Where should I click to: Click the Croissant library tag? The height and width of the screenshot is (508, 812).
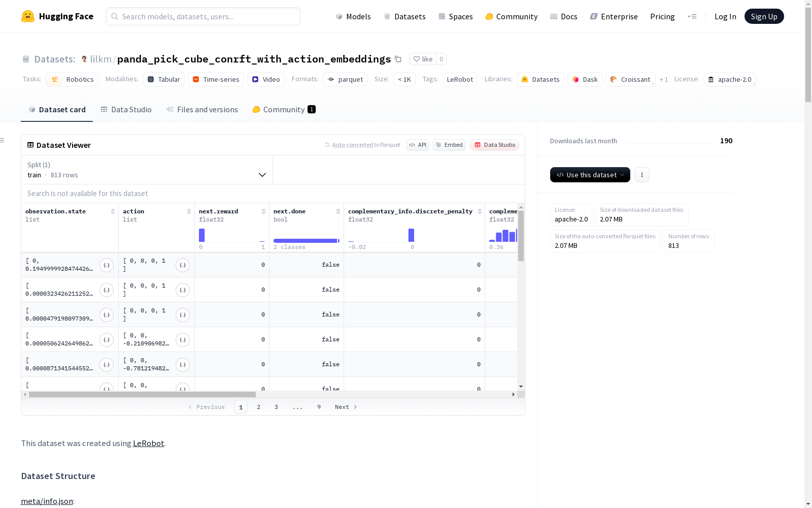point(630,79)
